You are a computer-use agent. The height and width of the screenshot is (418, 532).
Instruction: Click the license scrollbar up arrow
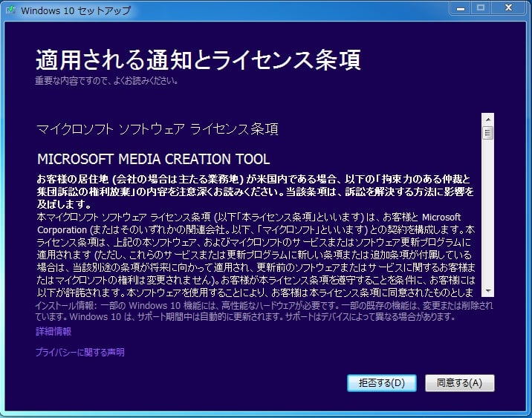click(x=488, y=119)
